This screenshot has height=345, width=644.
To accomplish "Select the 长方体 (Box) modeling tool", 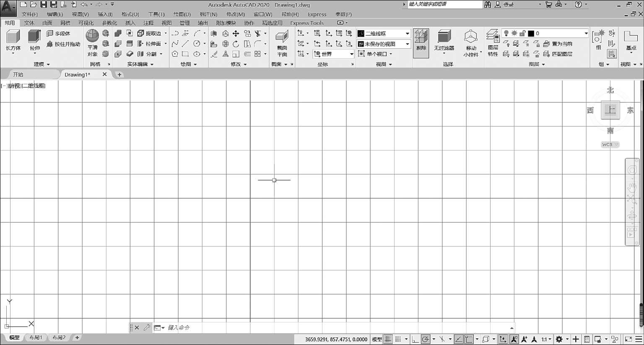I will pyautogui.click(x=13, y=41).
